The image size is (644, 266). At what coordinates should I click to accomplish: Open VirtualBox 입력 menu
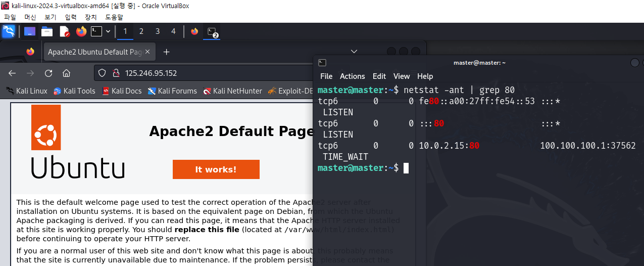coord(71,17)
